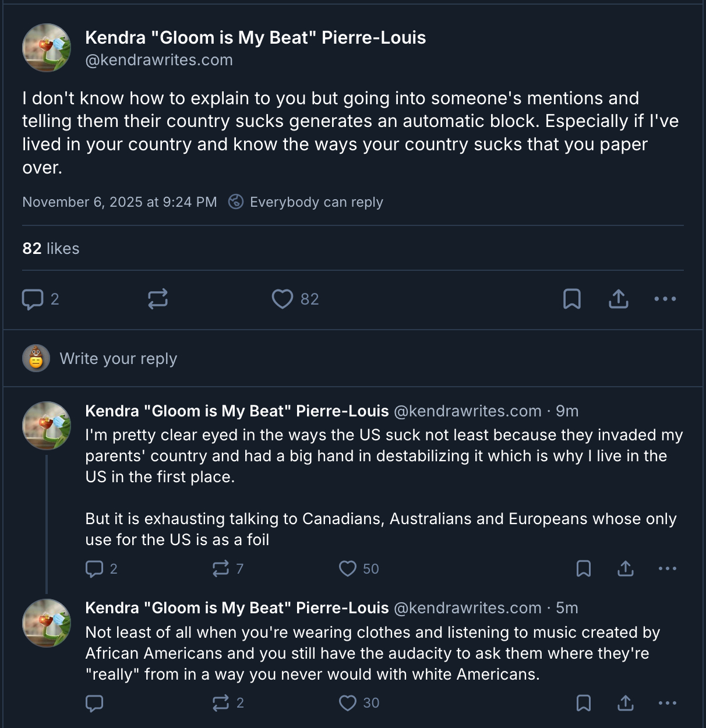Open options menu on 5m-old reply
The height and width of the screenshot is (728, 706).
click(x=668, y=703)
